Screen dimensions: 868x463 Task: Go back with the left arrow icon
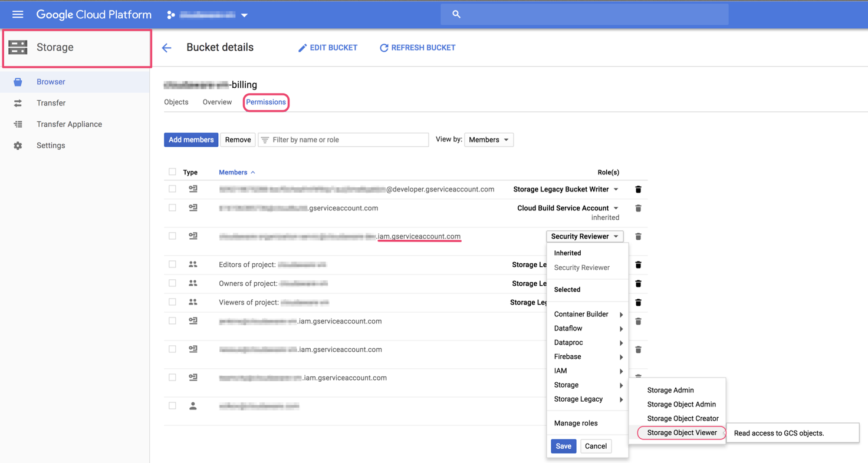click(x=167, y=48)
